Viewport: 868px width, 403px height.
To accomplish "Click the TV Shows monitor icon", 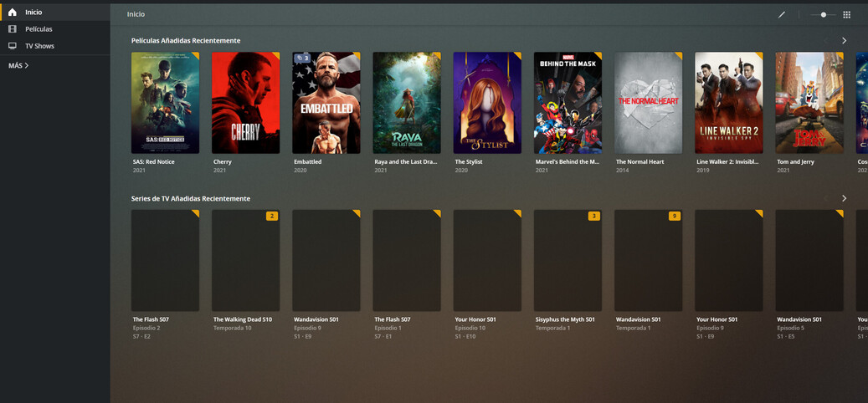I will click(x=13, y=46).
